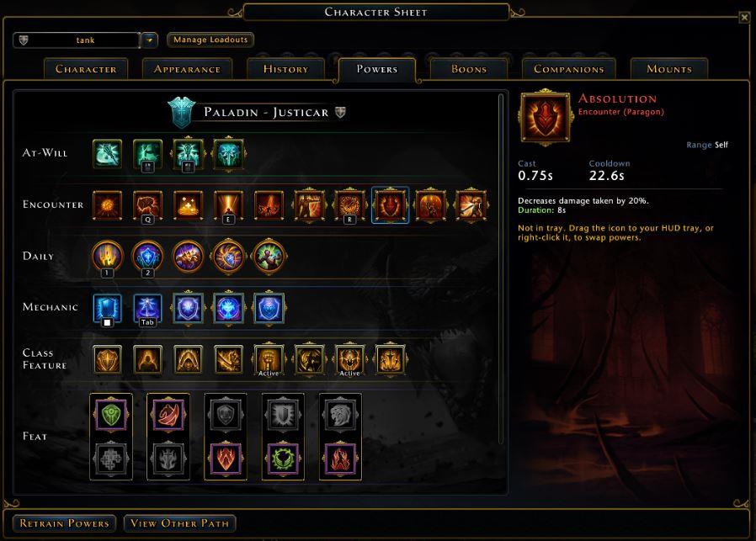Click the powers list vertical scrollbar
The height and width of the screenshot is (541, 756).
click(x=501, y=268)
